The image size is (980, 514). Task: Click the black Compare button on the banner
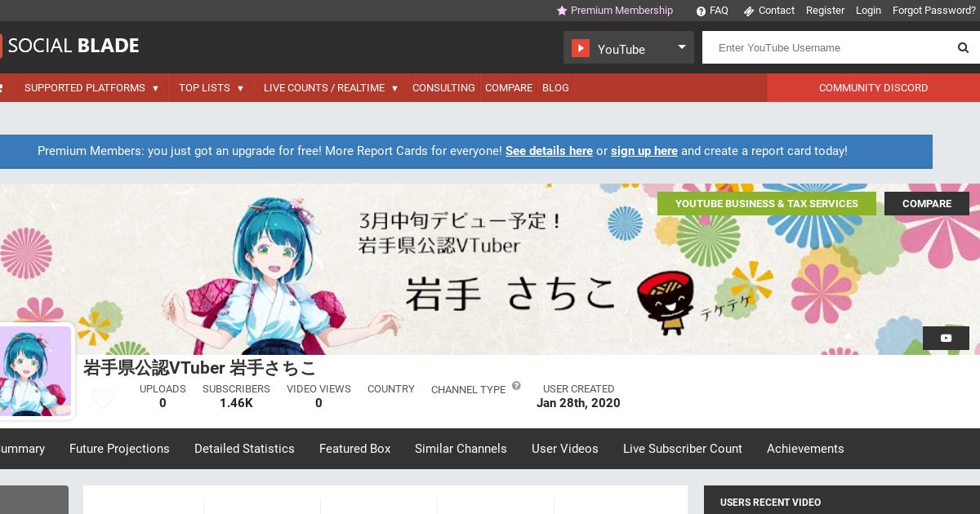click(927, 203)
